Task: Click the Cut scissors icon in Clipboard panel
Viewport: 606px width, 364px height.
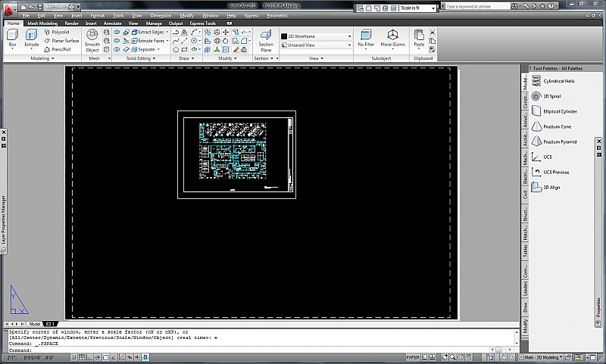Action: [x=432, y=32]
